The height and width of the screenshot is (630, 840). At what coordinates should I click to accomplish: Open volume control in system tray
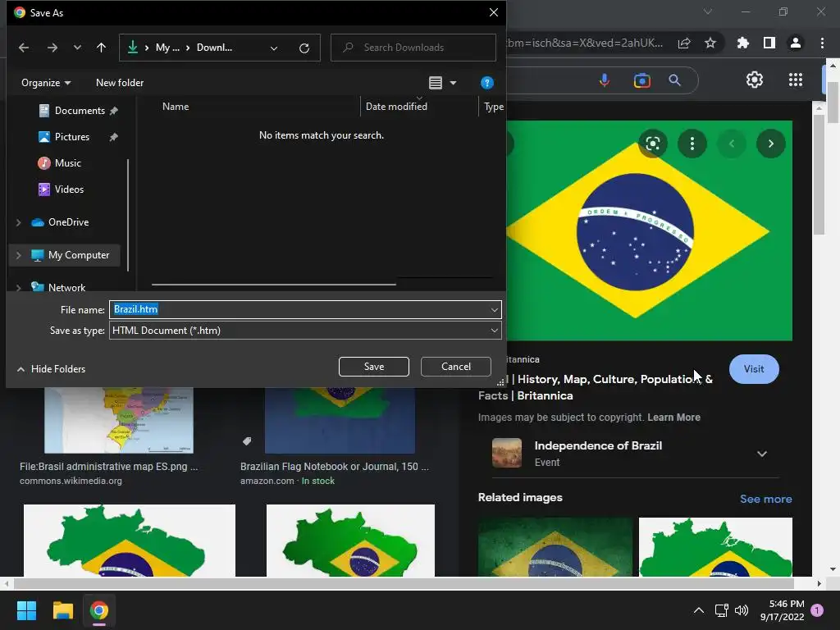[742, 610]
